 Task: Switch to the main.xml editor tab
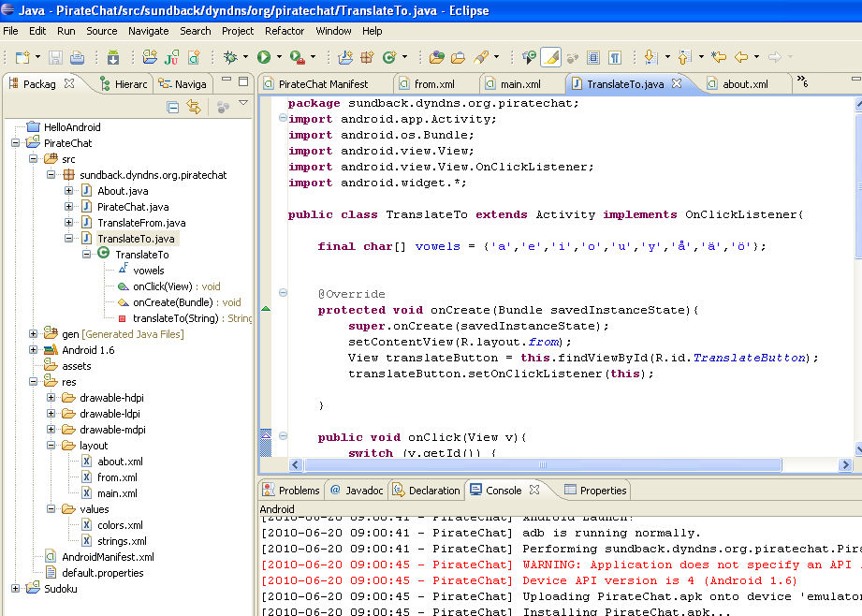520,84
